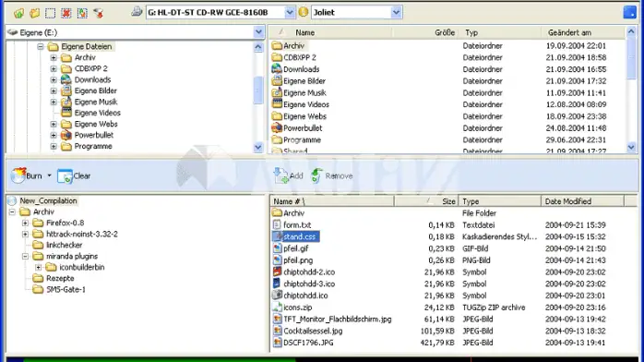This screenshot has width=644, height=362.
Task: Sort compilation list by Size column
Action: 426,201
